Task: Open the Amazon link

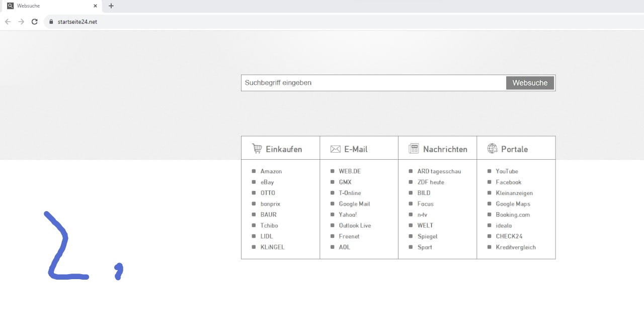Action: [271, 171]
